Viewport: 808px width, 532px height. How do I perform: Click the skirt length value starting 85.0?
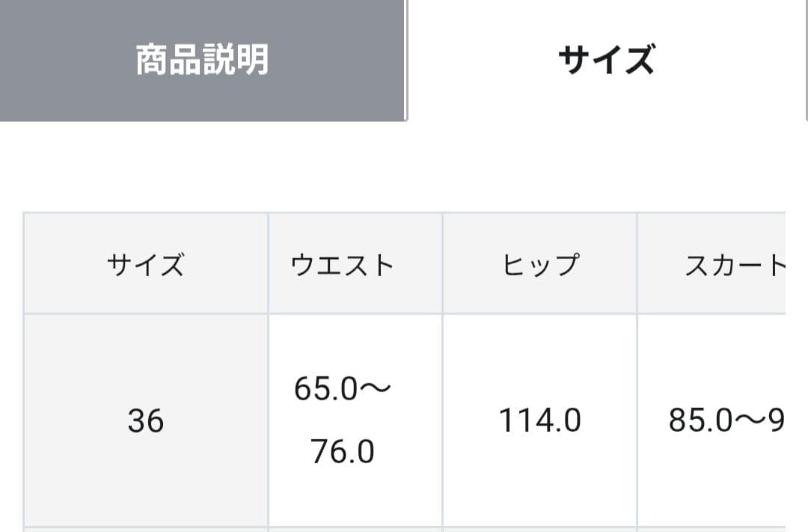coord(700,421)
